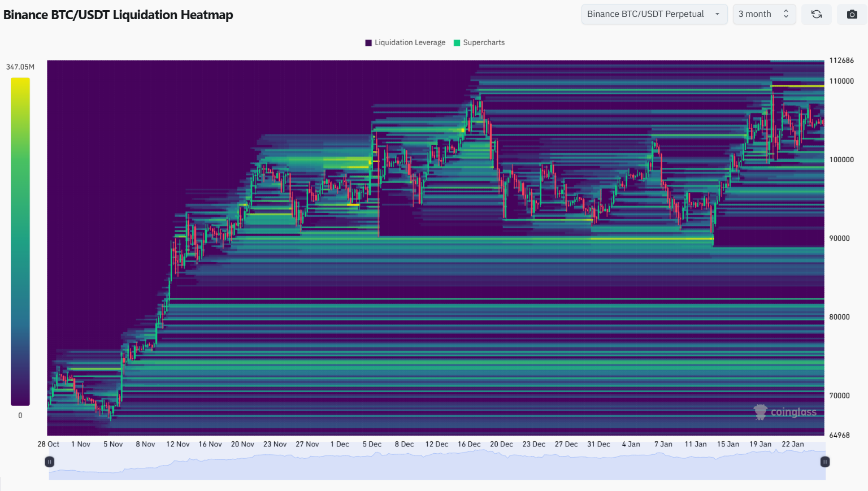Take a chart screenshot with camera icon

click(x=852, y=14)
